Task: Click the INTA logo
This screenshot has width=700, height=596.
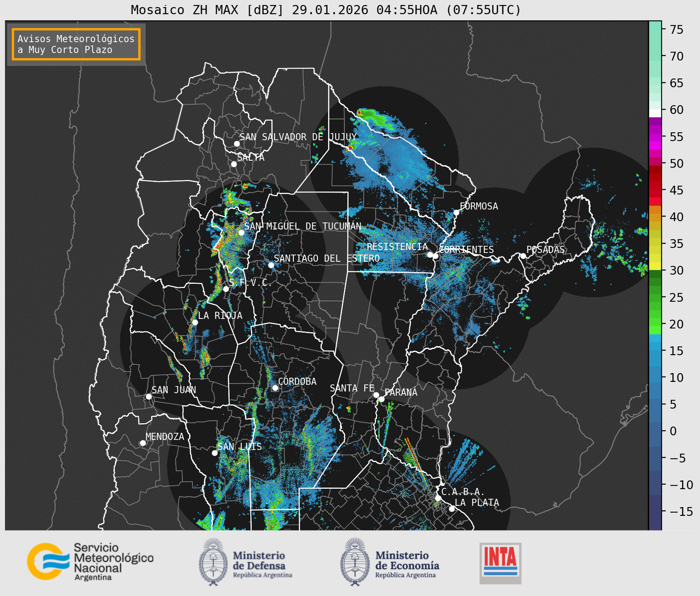Action: click(x=500, y=563)
